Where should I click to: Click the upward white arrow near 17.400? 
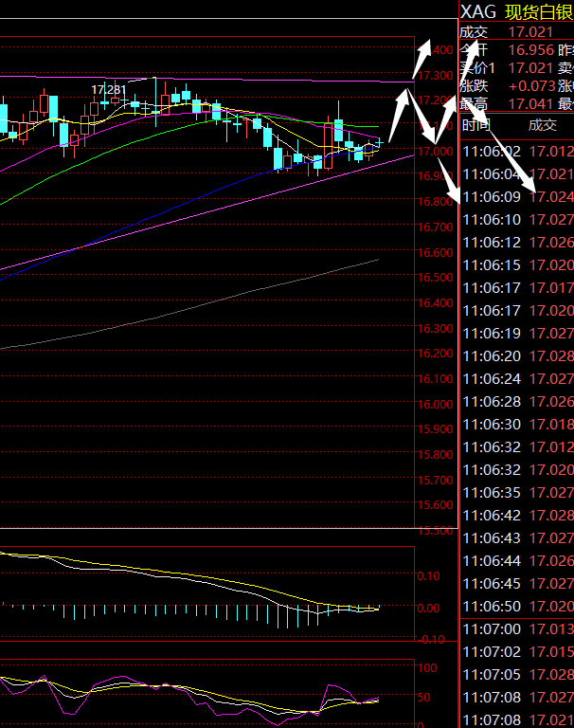pos(418,62)
